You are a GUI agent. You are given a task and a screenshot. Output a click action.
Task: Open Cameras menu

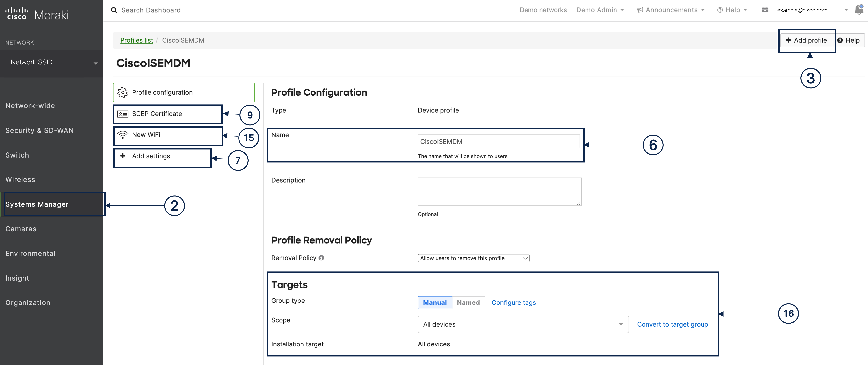(21, 229)
